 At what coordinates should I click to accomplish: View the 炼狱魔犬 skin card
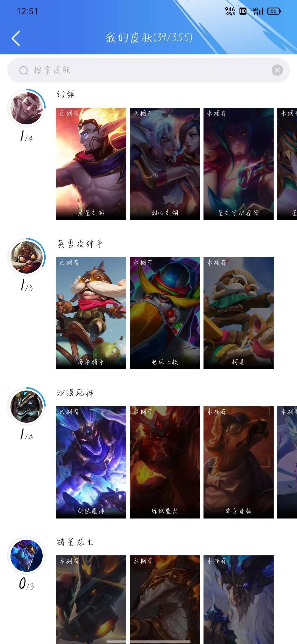pyautogui.click(x=165, y=462)
